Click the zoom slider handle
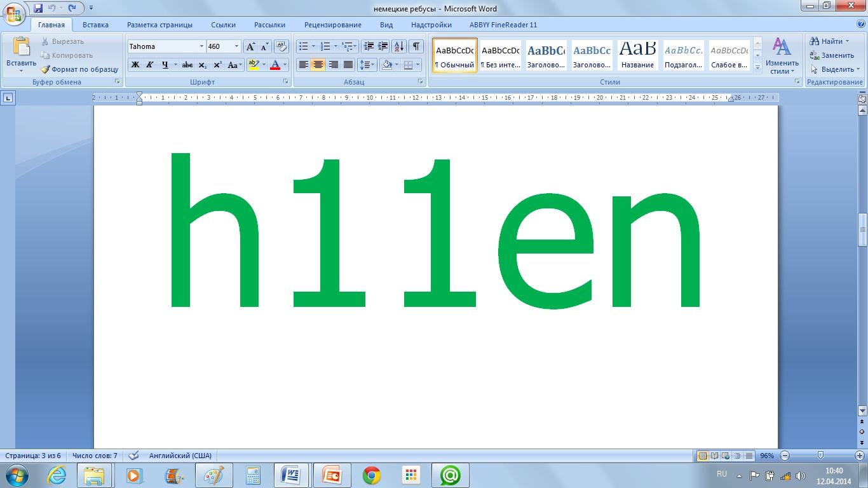The width and height of the screenshot is (868, 488). [x=820, y=456]
